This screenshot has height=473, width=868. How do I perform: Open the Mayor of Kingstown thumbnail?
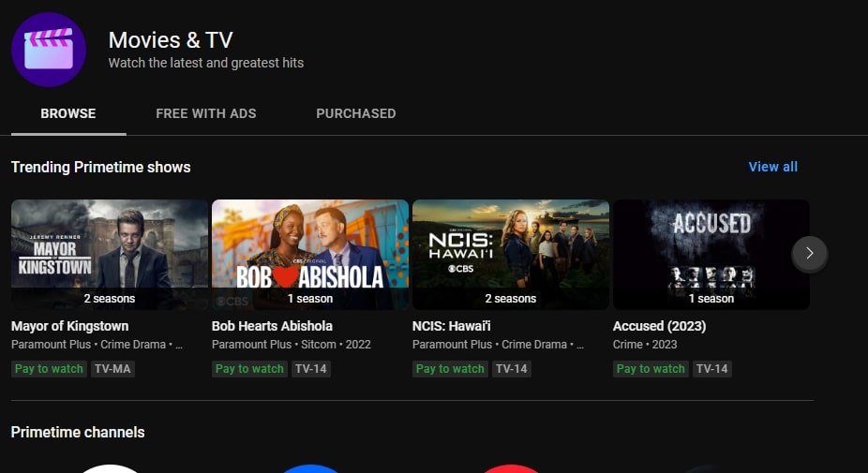[x=110, y=255]
